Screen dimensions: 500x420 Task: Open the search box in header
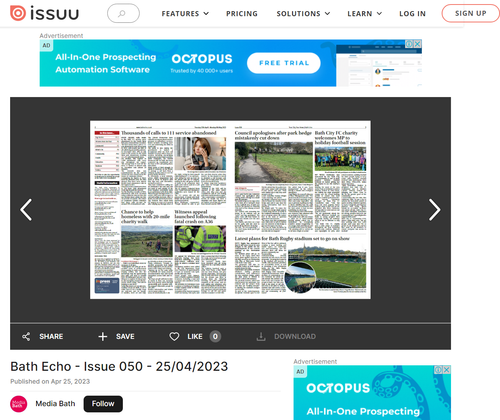[x=123, y=13]
